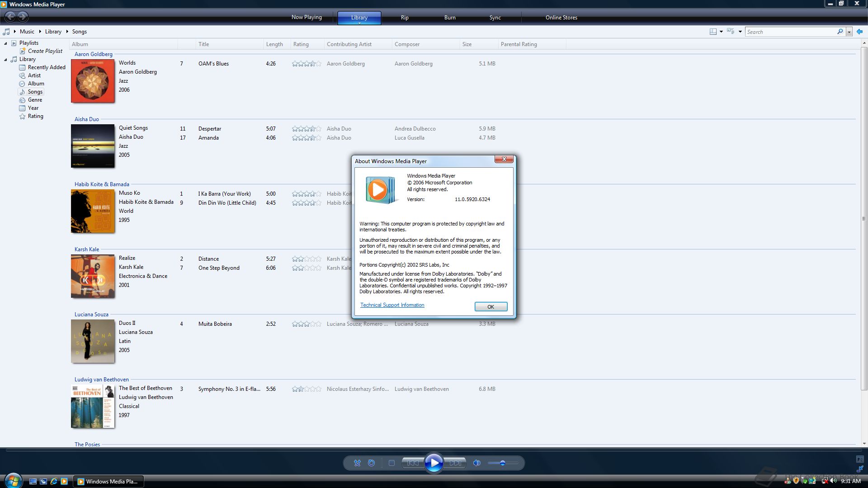The width and height of the screenshot is (868, 488).
Task: Mute the volume speaker icon
Action: coord(476,463)
